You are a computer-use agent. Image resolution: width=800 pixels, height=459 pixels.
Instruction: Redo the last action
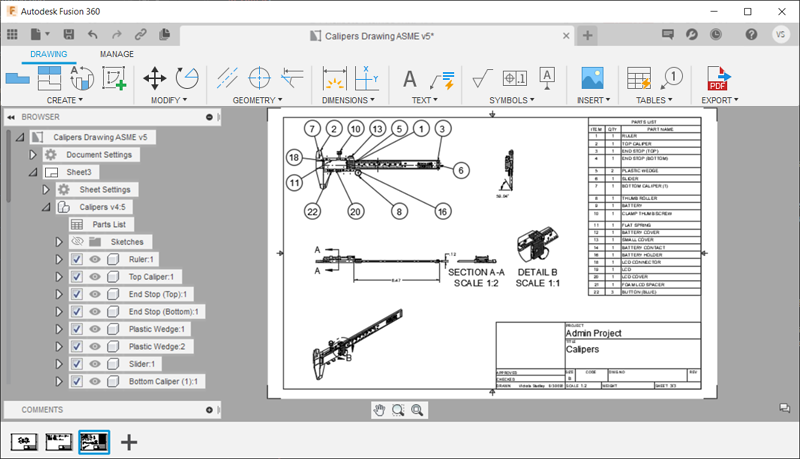pos(117,34)
